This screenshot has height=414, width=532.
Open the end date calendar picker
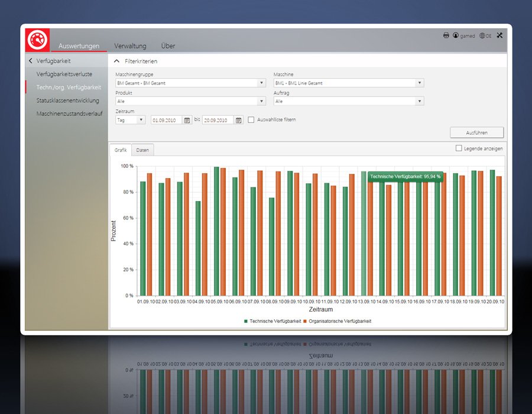click(239, 120)
